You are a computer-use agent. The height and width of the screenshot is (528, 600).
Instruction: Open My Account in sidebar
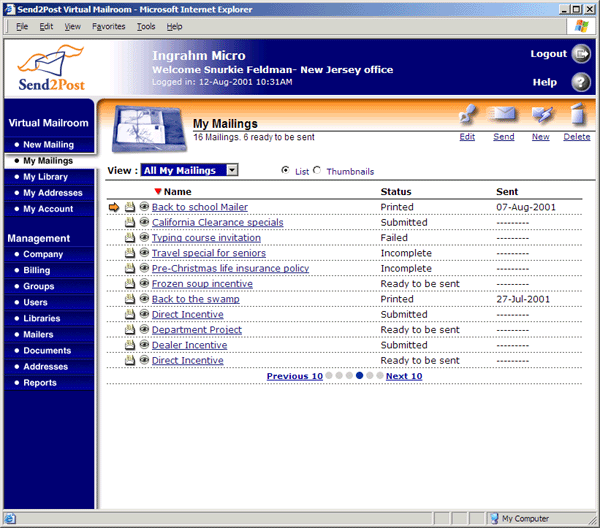tap(49, 209)
